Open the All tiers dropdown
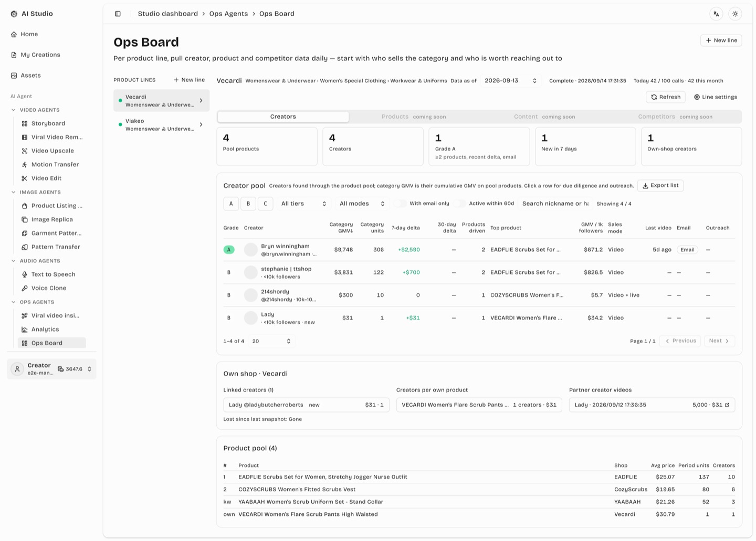 (x=303, y=204)
